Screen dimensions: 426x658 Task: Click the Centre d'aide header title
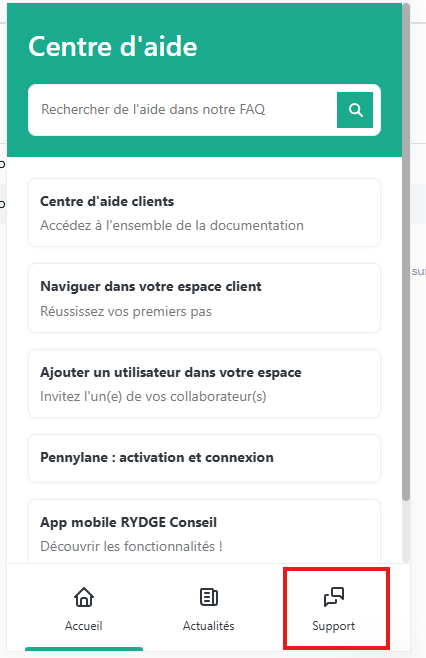[113, 47]
